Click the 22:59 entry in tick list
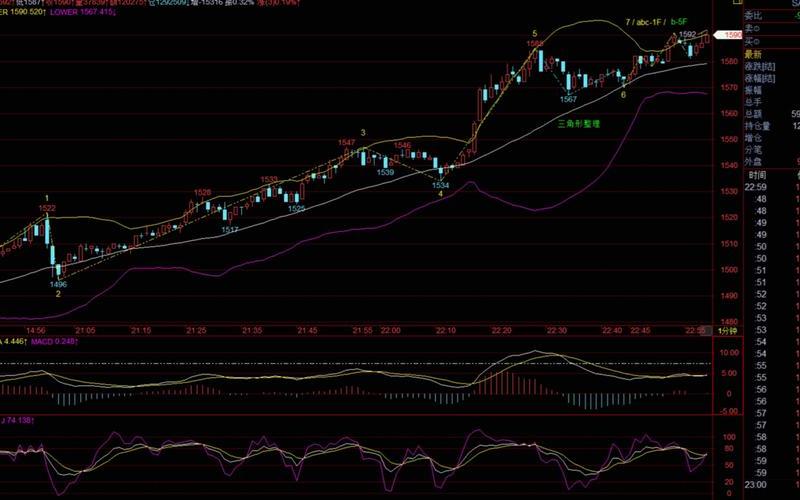This screenshot has height=500, width=800. [756, 187]
